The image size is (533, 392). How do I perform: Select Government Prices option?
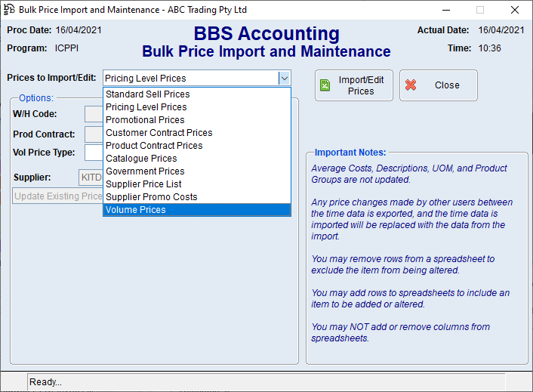tap(145, 171)
